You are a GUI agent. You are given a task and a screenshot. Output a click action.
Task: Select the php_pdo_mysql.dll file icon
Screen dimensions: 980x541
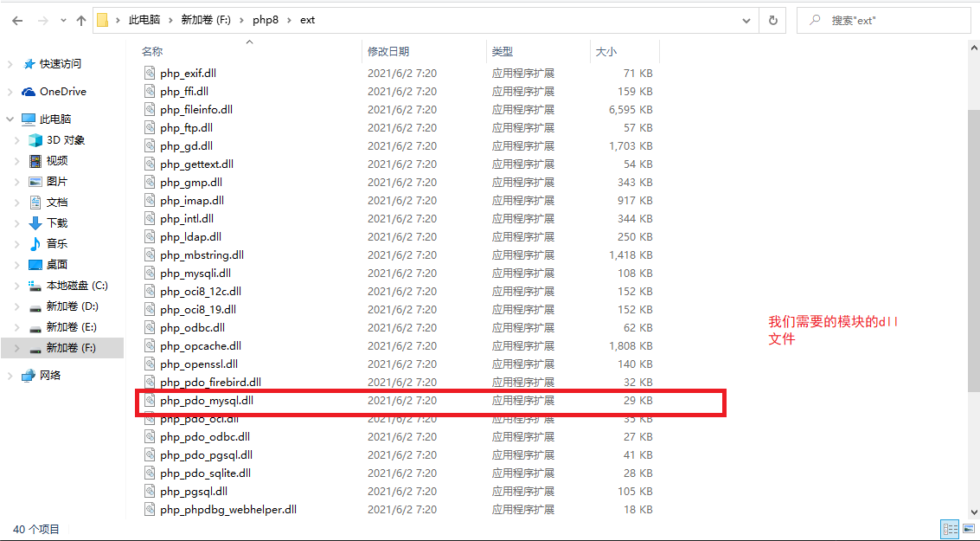[x=150, y=401]
